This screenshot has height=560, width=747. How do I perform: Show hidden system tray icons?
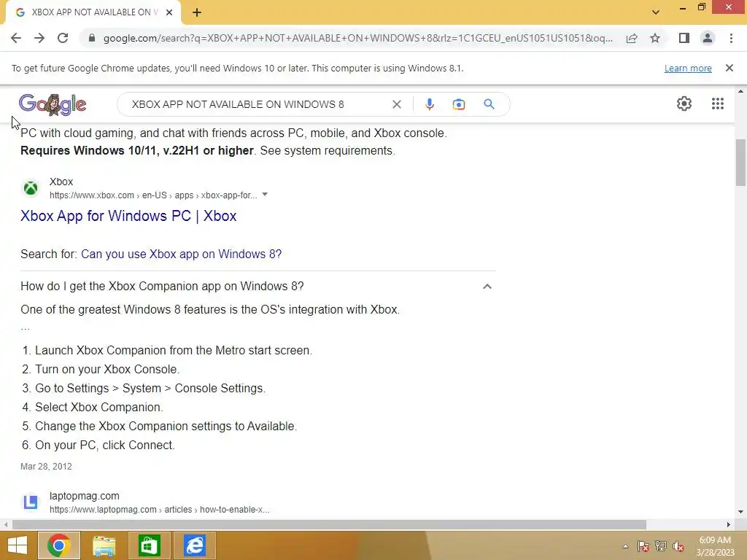click(x=625, y=546)
